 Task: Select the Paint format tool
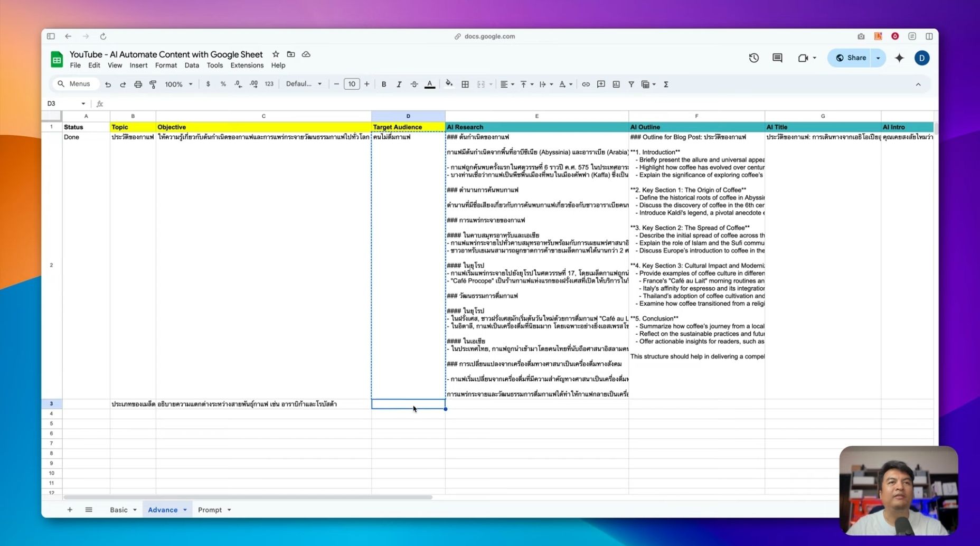(153, 84)
